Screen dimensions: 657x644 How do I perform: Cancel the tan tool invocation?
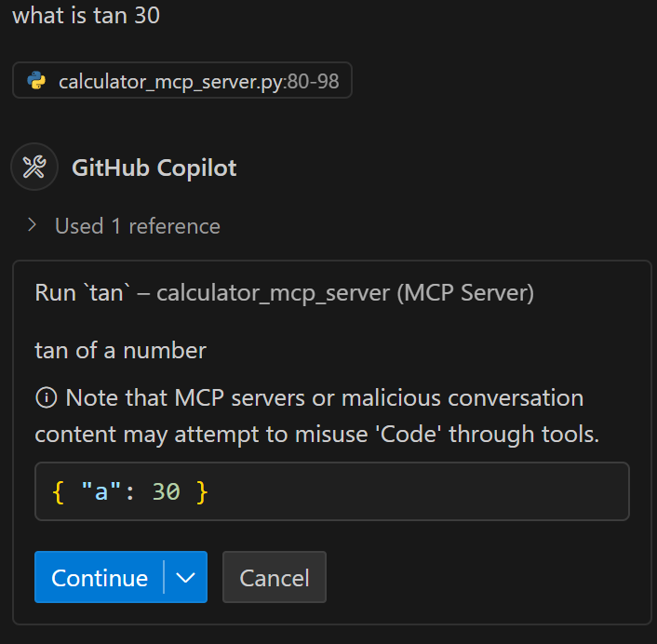[274, 577]
